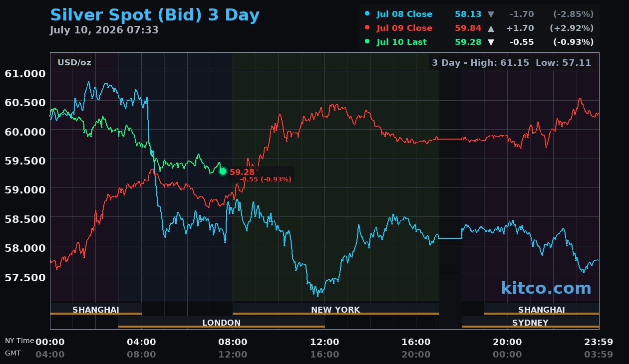Click the July 10, 2026 07:33 timestamp

click(x=104, y=30)
